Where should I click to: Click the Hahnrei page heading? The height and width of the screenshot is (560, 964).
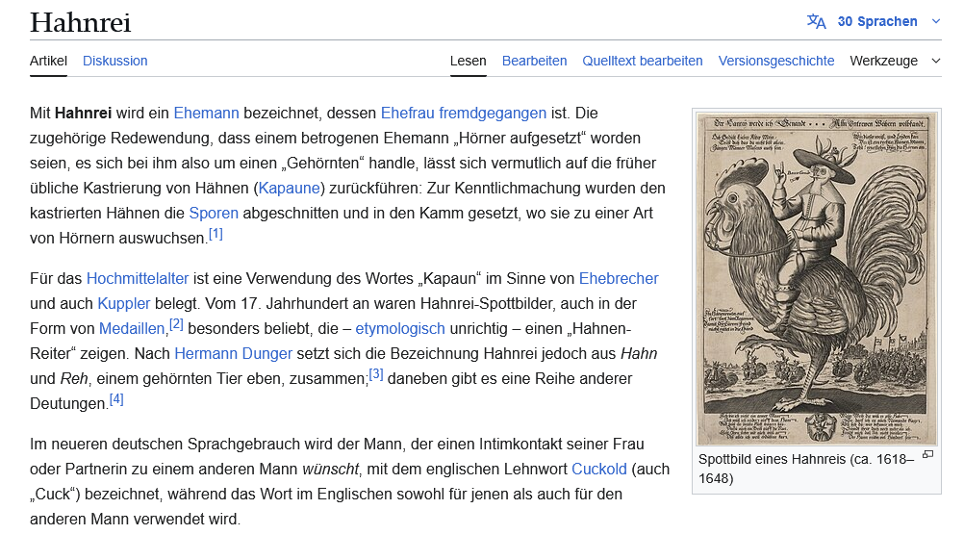80,23
